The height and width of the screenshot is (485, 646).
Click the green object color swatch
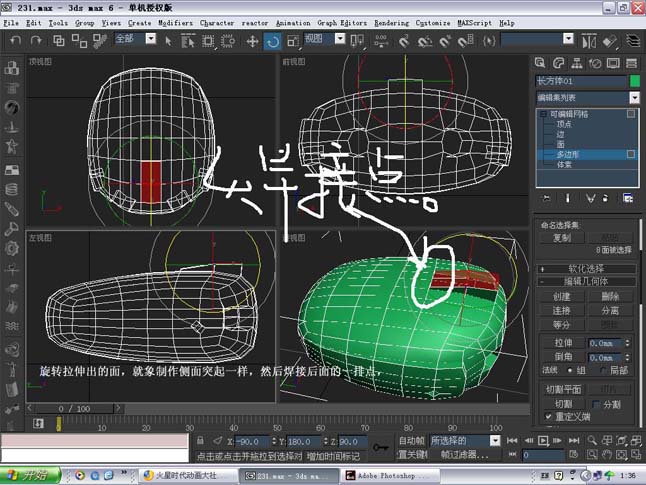coord(635,81)
